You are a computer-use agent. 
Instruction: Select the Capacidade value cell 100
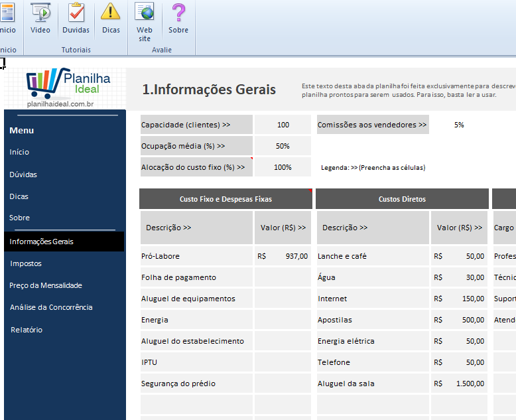(x=283, y=125)
